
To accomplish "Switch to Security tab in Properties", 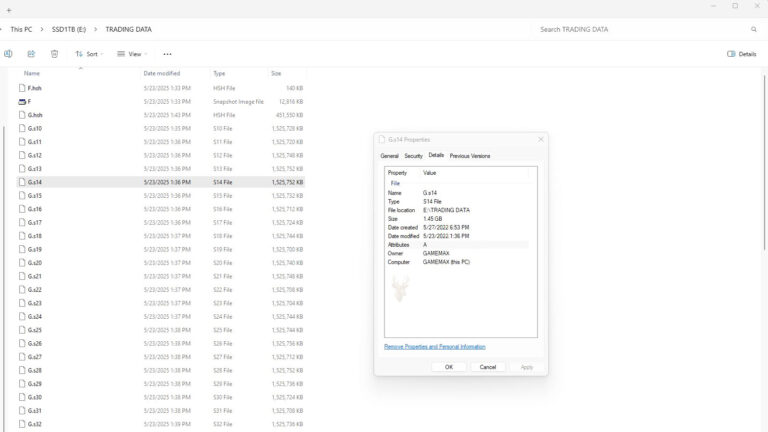I will tap(413, 156).
